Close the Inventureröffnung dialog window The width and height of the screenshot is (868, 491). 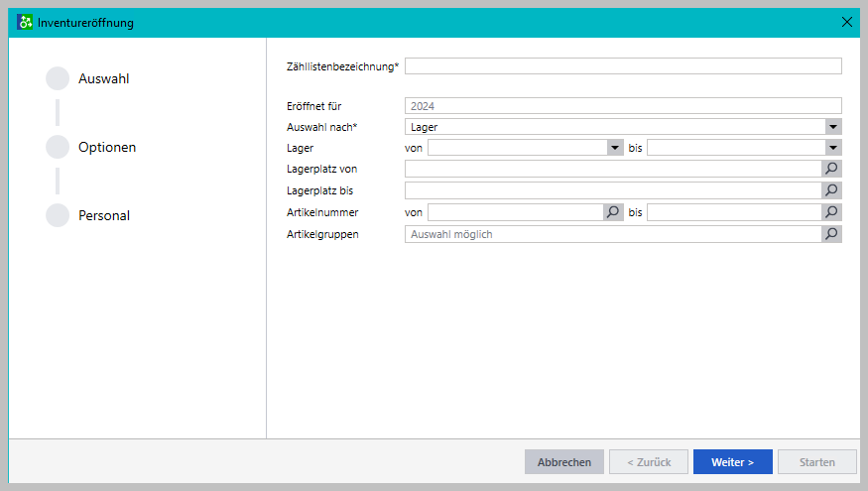click(847, 22)
